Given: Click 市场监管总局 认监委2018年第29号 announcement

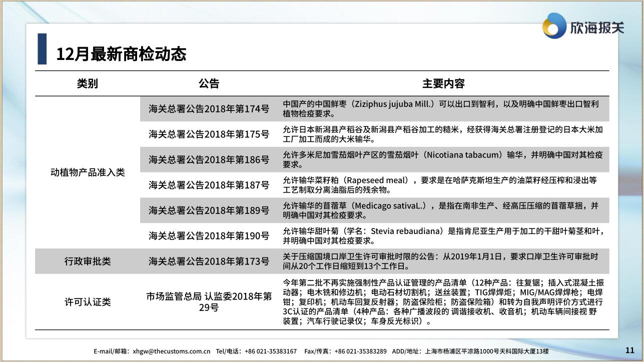Looking at the screenshot, I should [209, 301].
